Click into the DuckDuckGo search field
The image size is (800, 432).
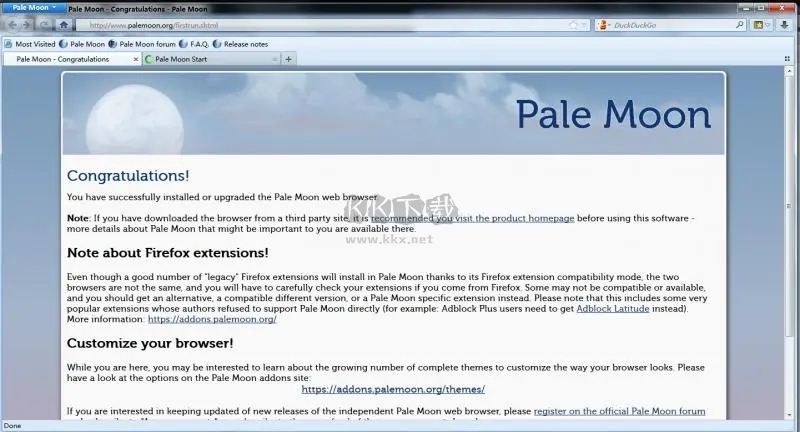tap(672, 25)
